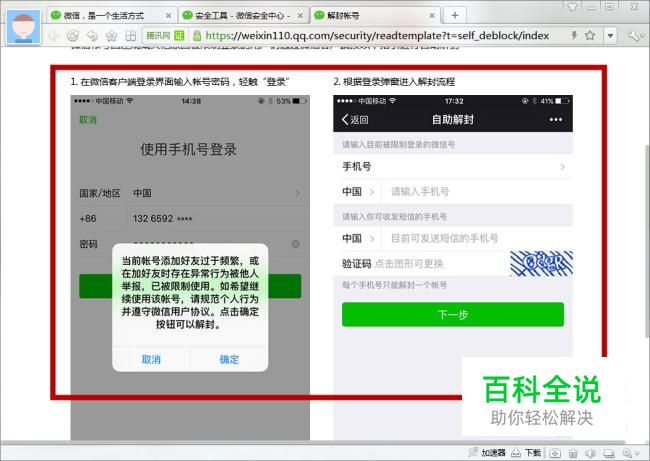Screen dimensions: 650x461
Task: Click the hint 请输入你可收发短信的手机号
Action: [394, 216]
